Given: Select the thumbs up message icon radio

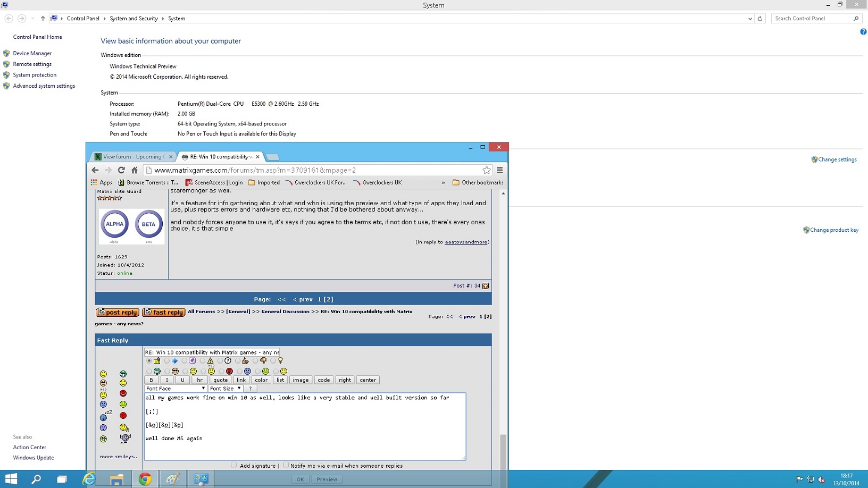Looking at the screenshot, I should click(238, 361).
